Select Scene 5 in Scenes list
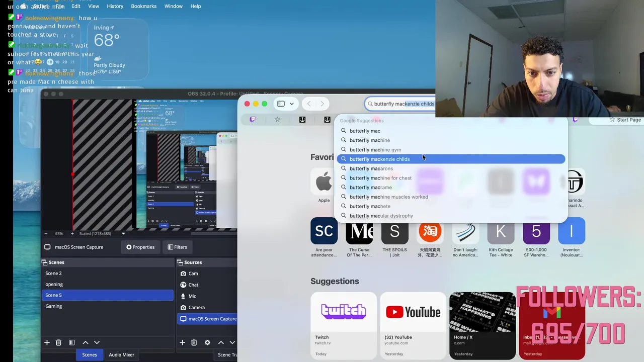644x362 pixels. [108, 295]
